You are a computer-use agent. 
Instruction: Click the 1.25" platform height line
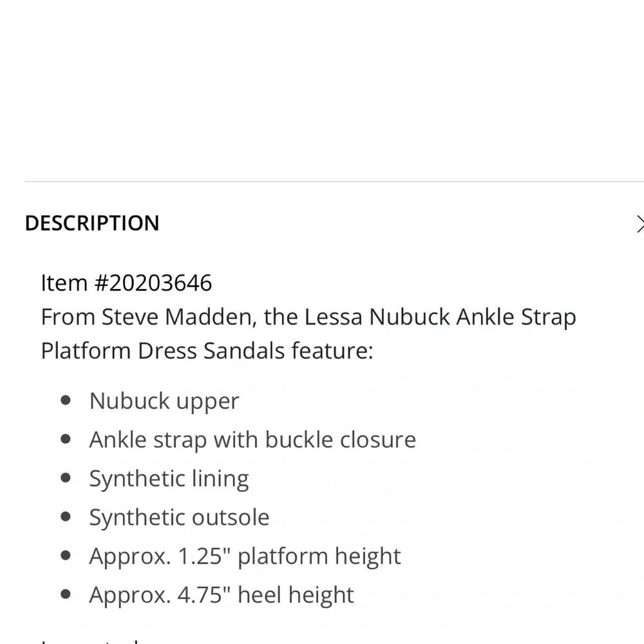[245, 556]
